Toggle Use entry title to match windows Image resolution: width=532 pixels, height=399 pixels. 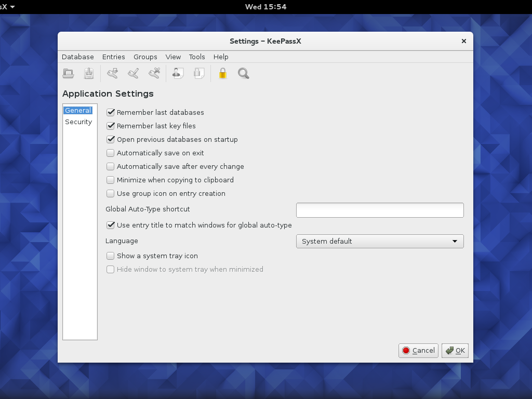pos(111,225)
